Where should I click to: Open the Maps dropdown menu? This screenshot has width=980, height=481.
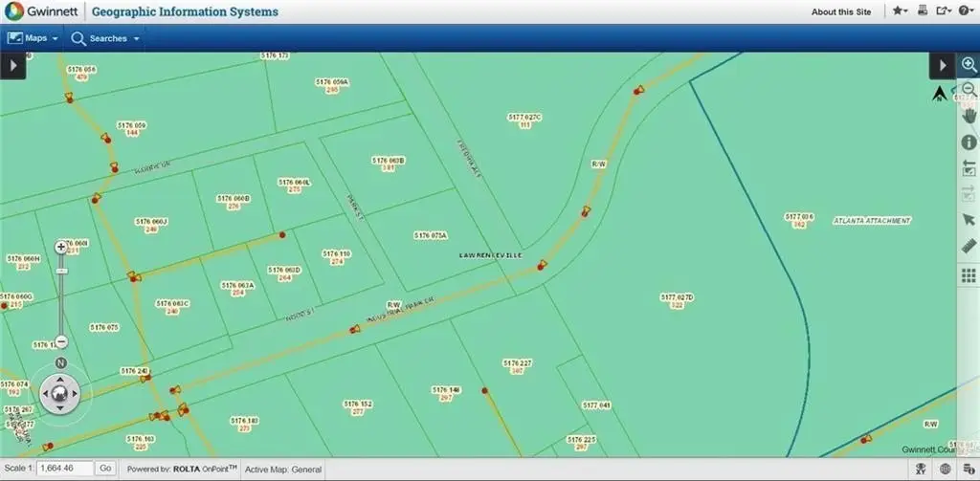coord(33,38)
